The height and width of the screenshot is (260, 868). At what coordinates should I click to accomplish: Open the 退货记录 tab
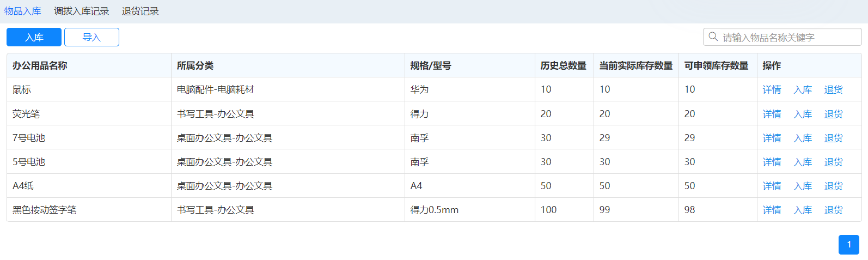click(140, 11)
